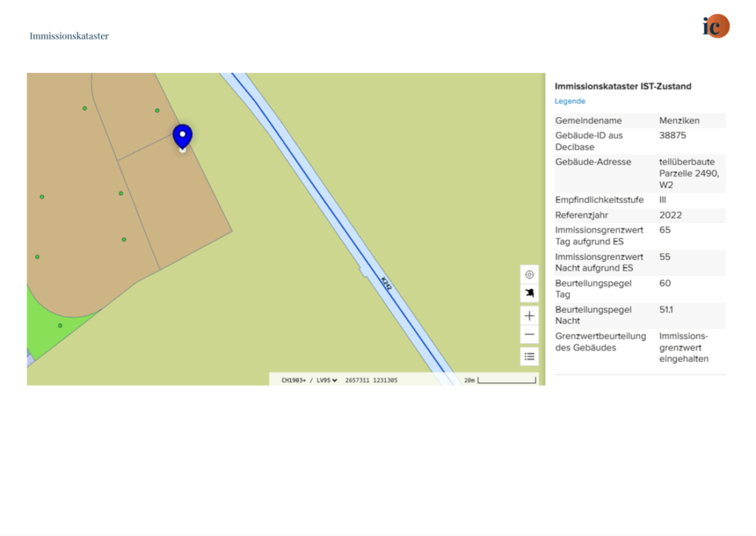Click the Grenzwertbeurteilung des Gebäudes label
The image size is (756, 536).
600,342
